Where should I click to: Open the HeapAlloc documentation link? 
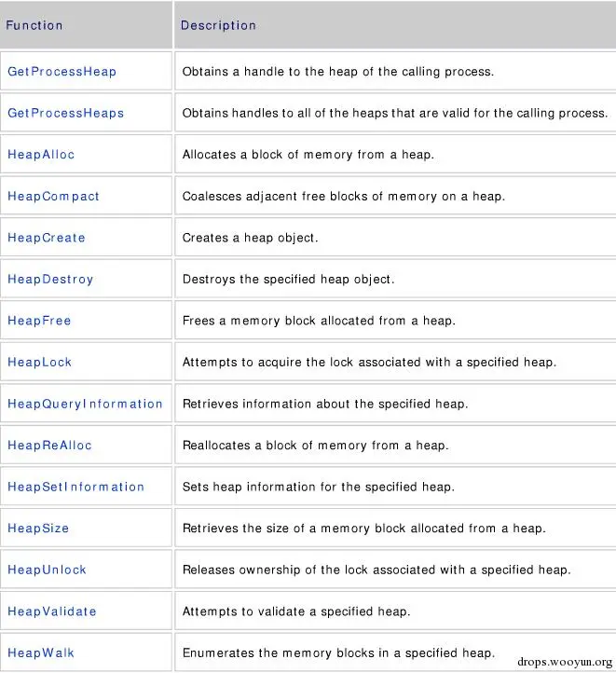41,155
